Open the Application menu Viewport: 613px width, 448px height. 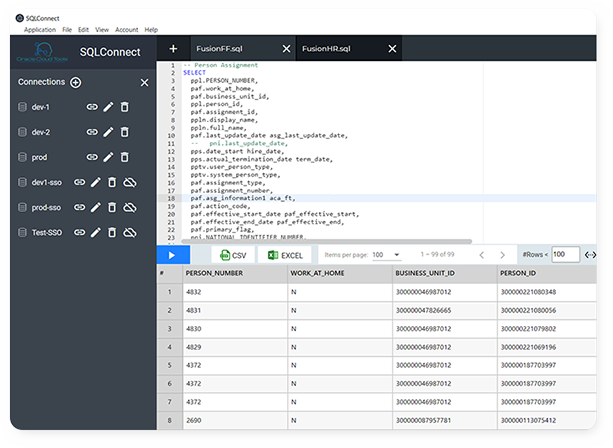point(40,30)
